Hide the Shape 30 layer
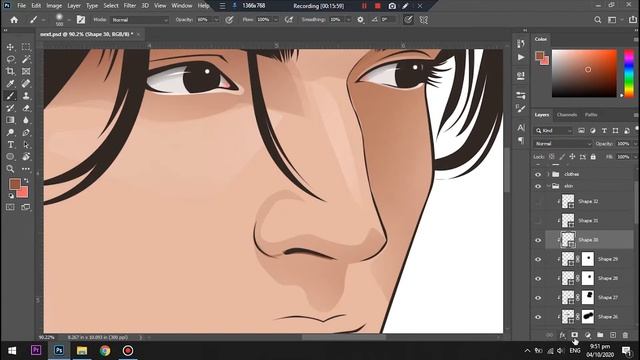Image resolution: width=640 pixels, height=360 pixels. [x=538, y=240]
